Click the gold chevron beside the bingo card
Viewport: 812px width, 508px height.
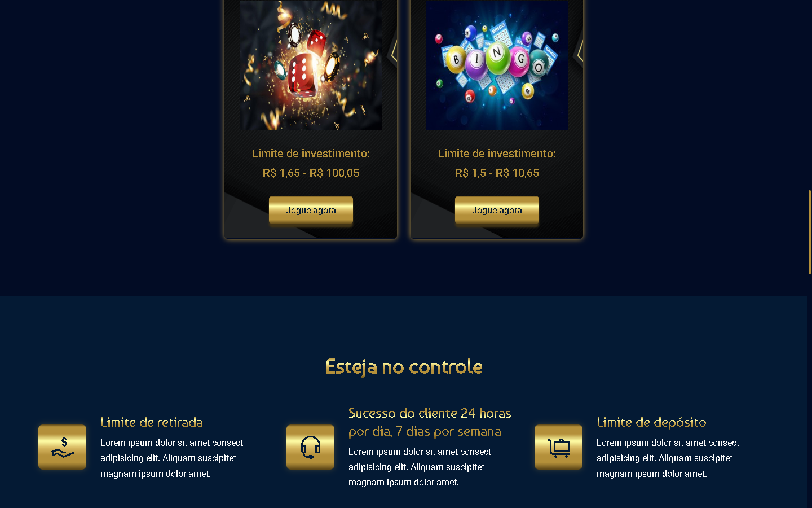click(580, 52)
